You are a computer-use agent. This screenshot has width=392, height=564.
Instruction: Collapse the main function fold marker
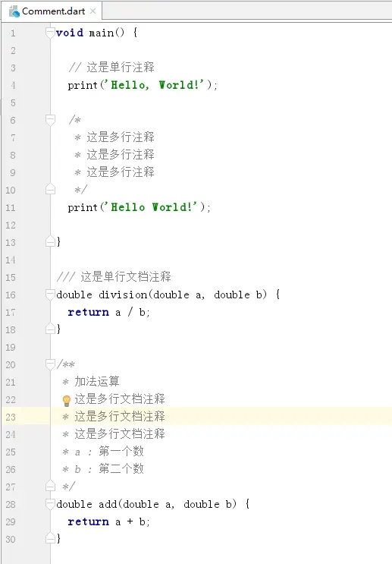tap(50, 33)
